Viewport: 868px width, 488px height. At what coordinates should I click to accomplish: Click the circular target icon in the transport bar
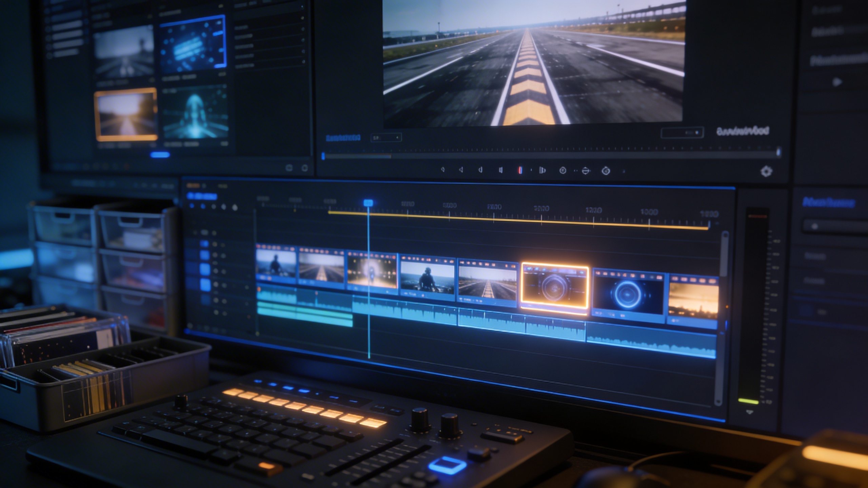(x=563, y=171)
